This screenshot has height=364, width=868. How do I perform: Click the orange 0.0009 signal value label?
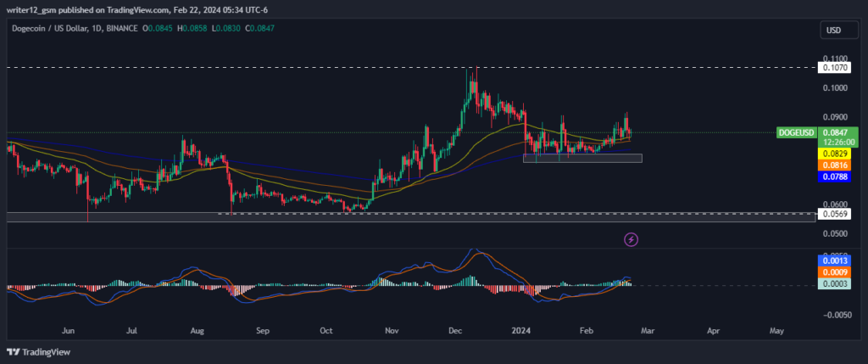coord(834,272)
